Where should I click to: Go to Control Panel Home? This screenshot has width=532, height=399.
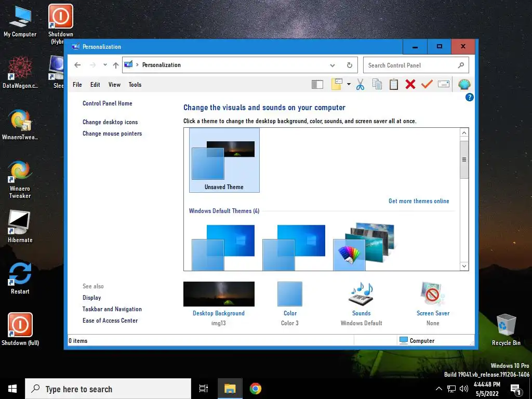tap(107, 103)
